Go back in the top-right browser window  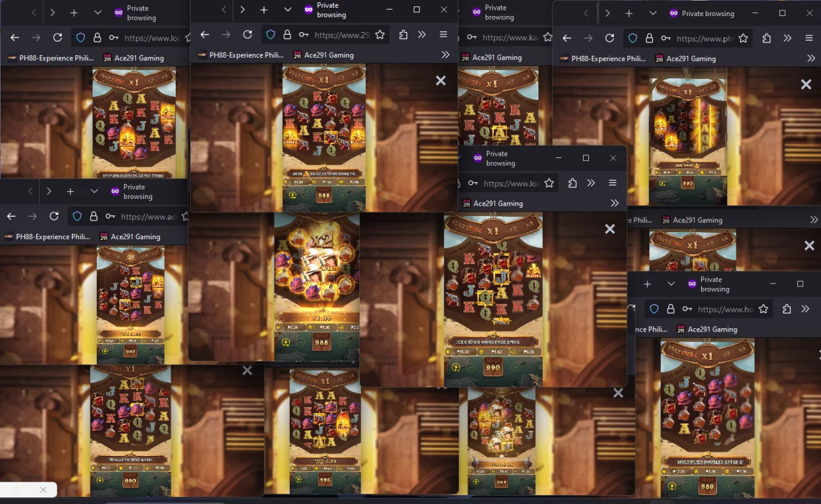(x=566, y=38)
